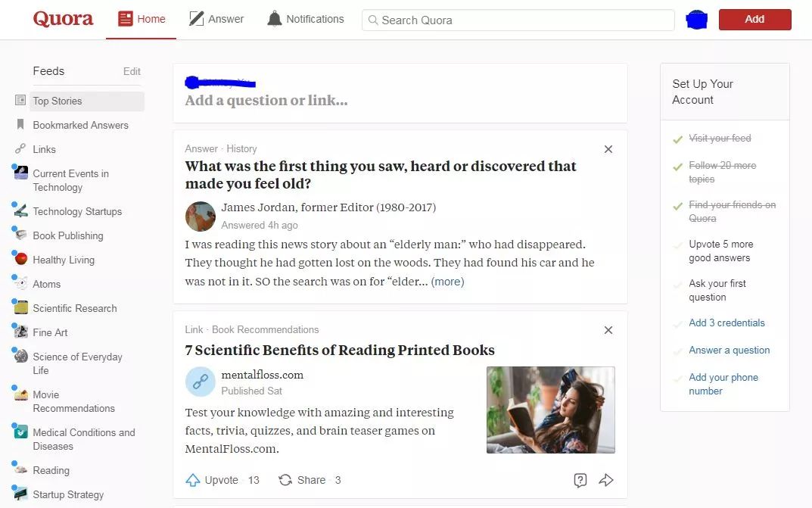This screenshot has width=812, height=508.
Task: Dismiss the Book Recommendations link story
Action: (608, 330)
